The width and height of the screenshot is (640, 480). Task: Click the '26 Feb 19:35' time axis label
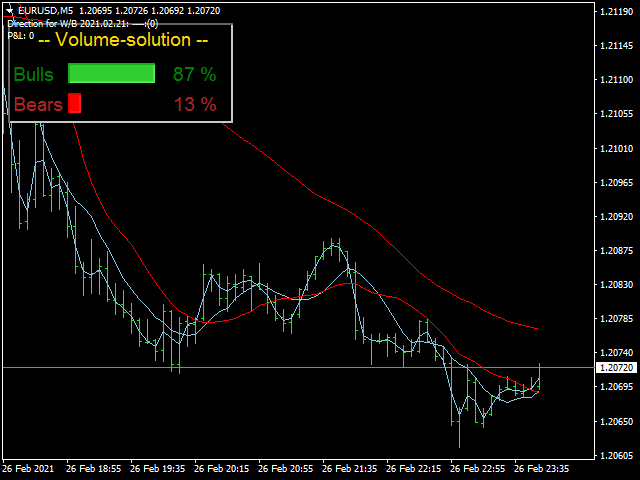tap(158, 469)
